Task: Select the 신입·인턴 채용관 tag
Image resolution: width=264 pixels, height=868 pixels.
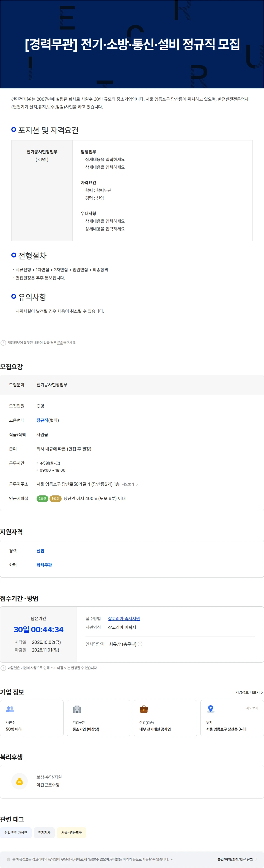Action: 16,832
